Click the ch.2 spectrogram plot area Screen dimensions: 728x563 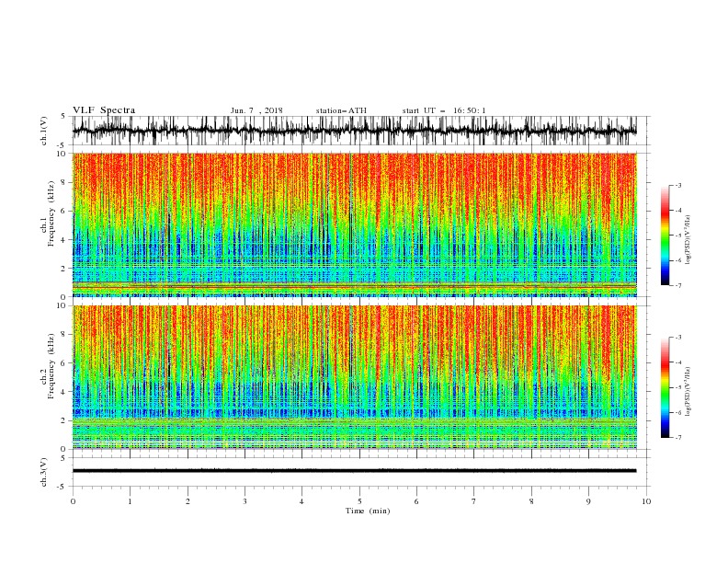[x=354, y=377]
